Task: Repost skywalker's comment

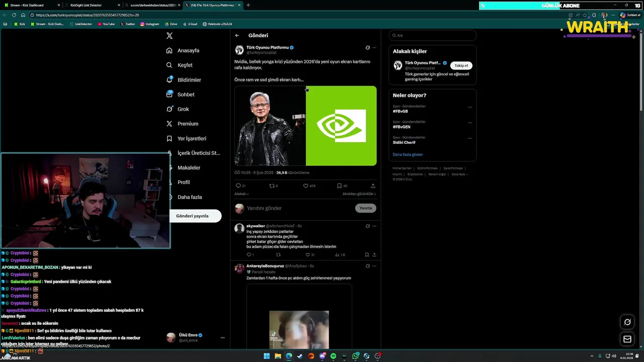Action: (278, 255)
